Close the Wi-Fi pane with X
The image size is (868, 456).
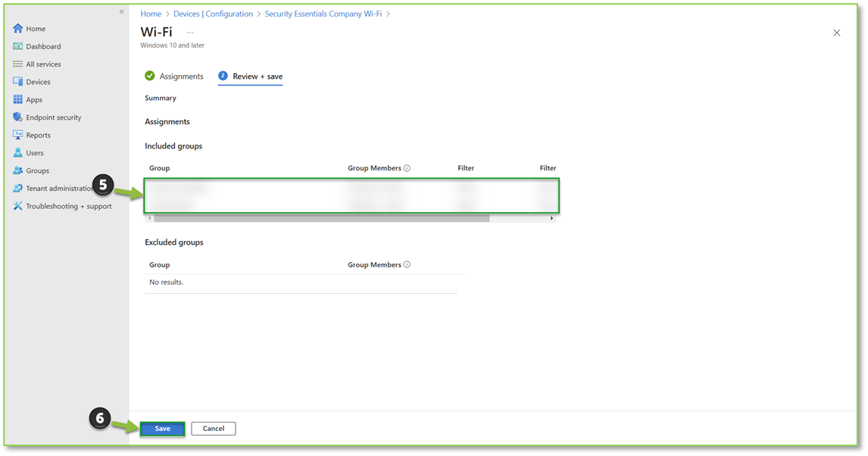(x=836, y=33)
